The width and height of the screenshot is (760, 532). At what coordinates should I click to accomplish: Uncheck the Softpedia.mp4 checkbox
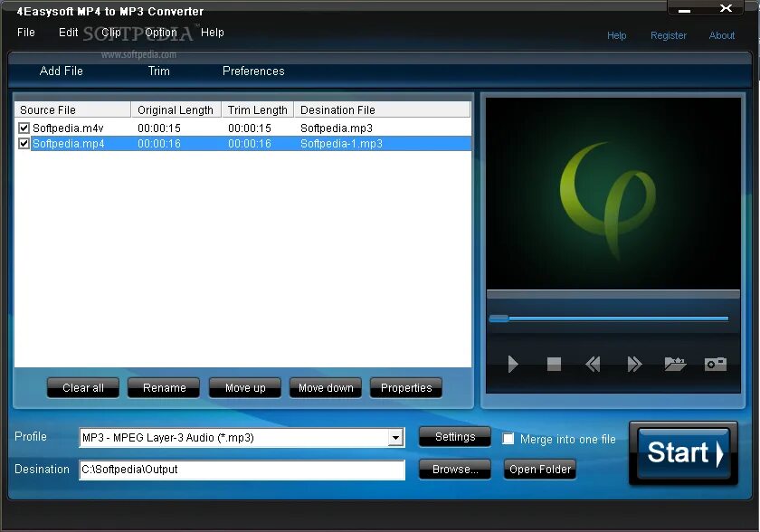coord(24,144)
